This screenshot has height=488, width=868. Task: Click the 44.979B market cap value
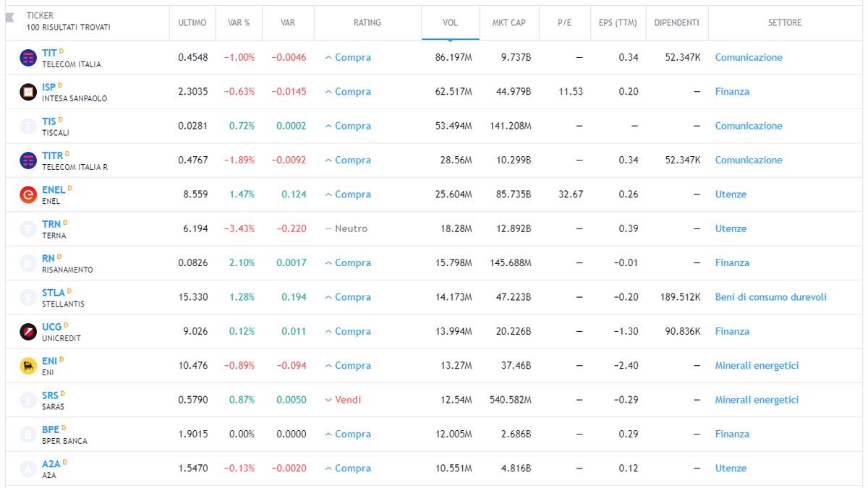click(x=511, y=92)
